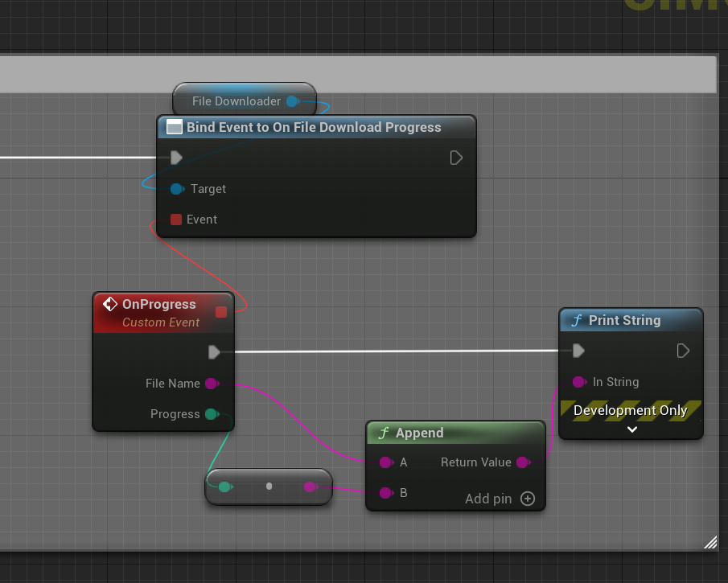This screenshot has height=583, width=728.
Task: Click the conversion node magenta output pin
Action: [x=311, y=487]
